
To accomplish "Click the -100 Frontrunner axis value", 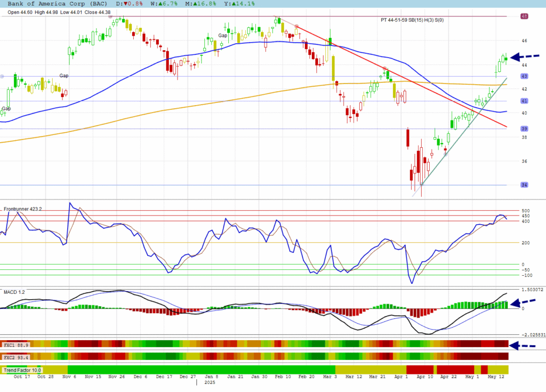I will (x=526, y=275).
